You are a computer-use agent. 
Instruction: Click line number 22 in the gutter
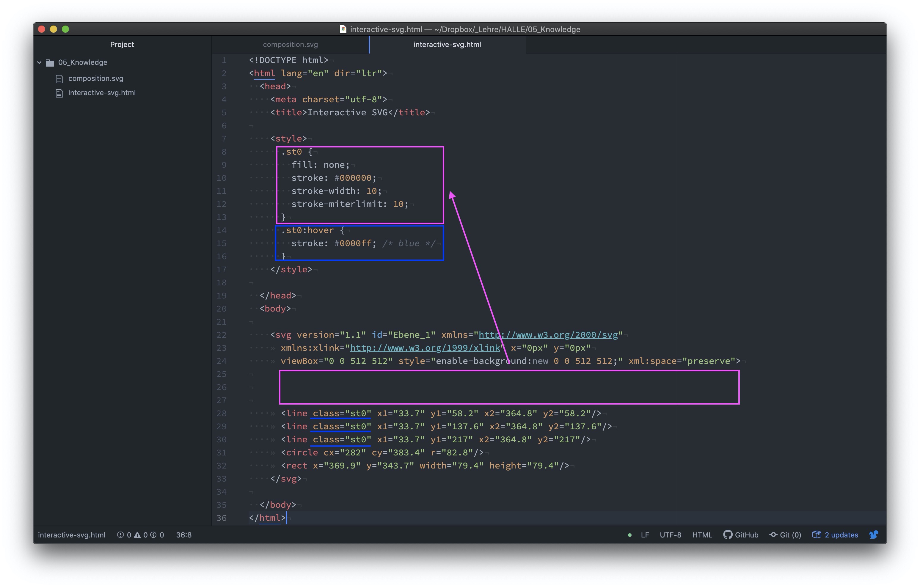tap(221, 335)
